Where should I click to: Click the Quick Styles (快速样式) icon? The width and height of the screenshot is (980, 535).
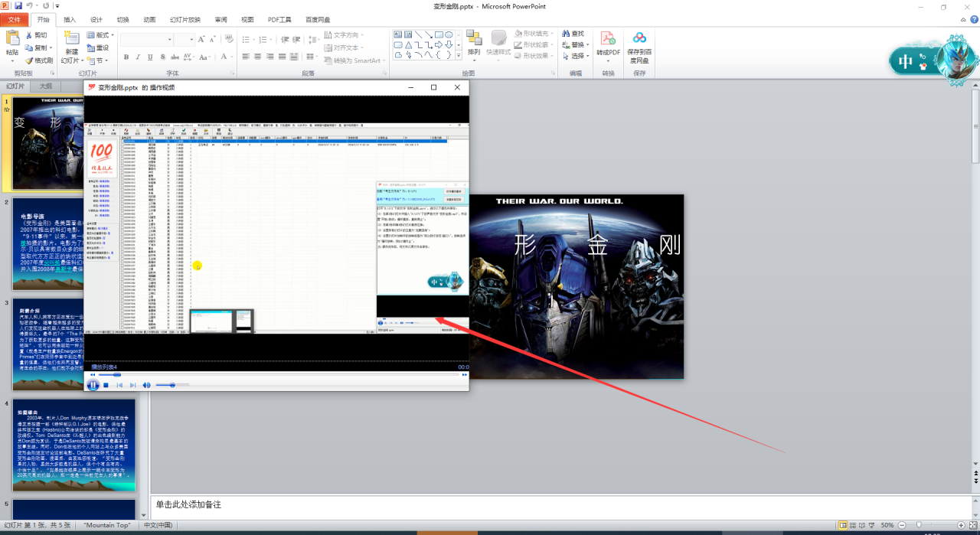[498, 38]
